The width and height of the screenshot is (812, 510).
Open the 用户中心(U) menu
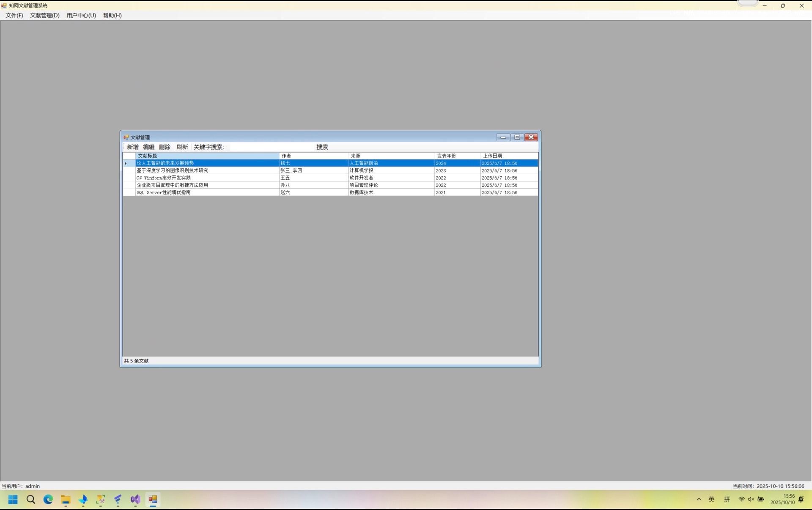[81, 15]
